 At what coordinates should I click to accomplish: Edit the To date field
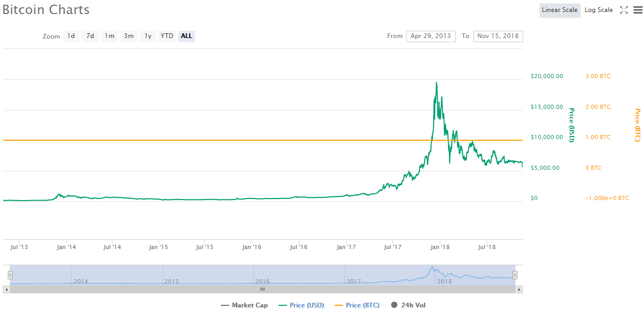(498, 36)
